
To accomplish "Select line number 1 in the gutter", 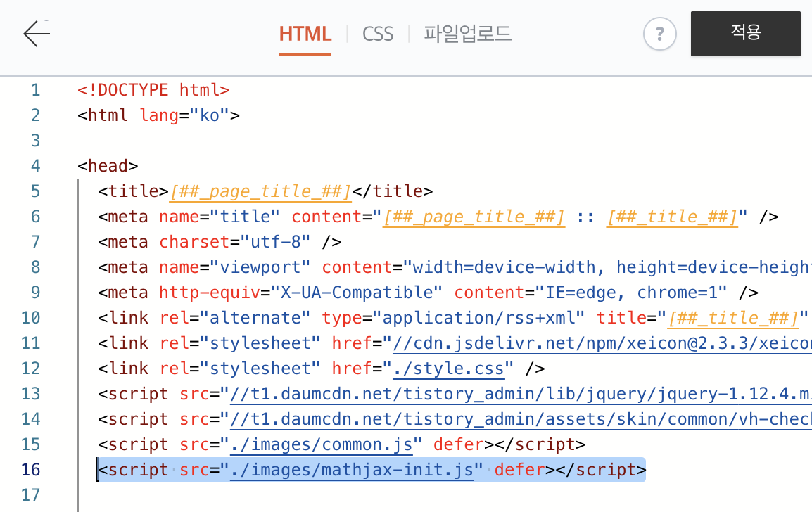I will [x=35, y=90].
